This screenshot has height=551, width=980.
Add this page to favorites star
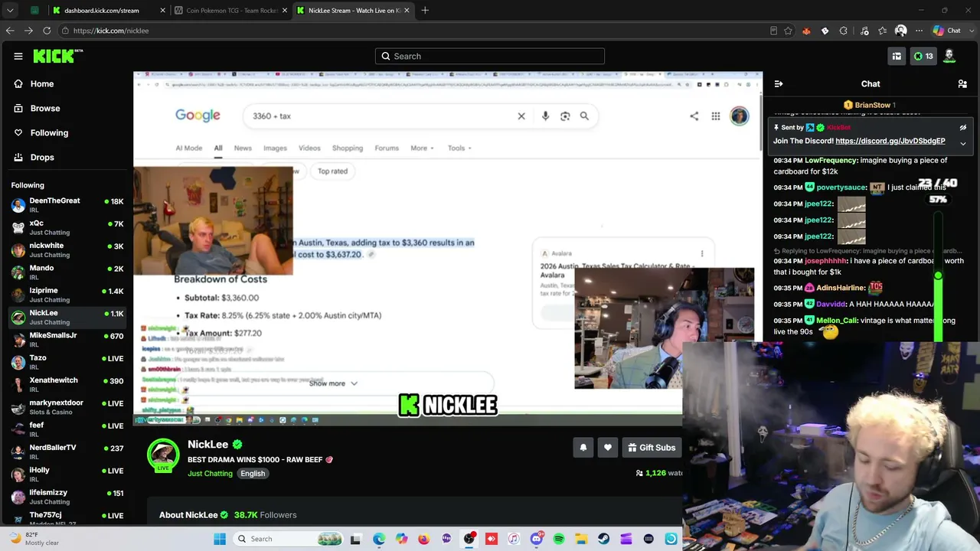(x=788, y=31)
